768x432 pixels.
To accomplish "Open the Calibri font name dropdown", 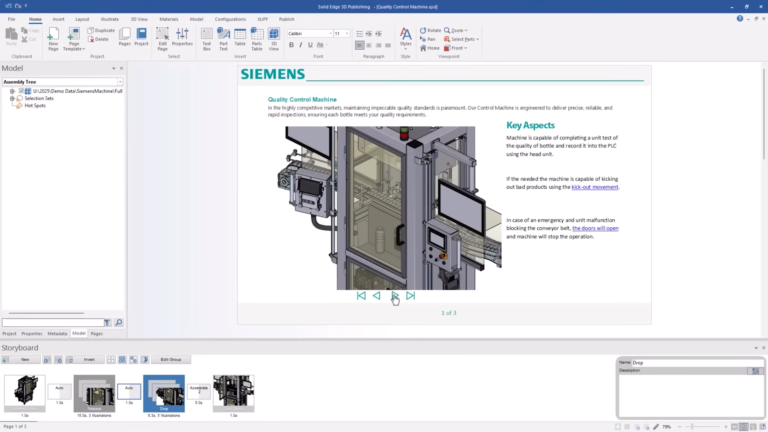I will click(330, 33).
